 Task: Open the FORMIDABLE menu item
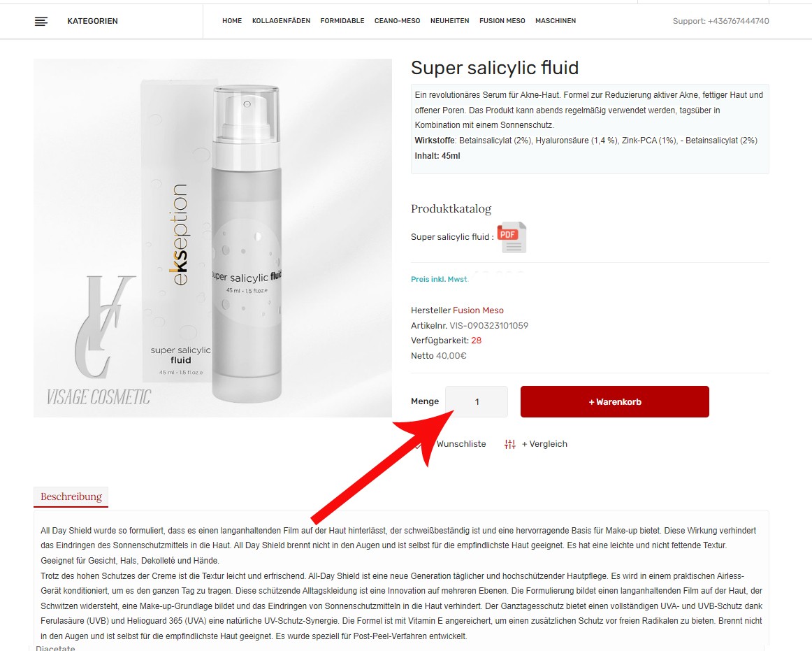click(342, 21)
